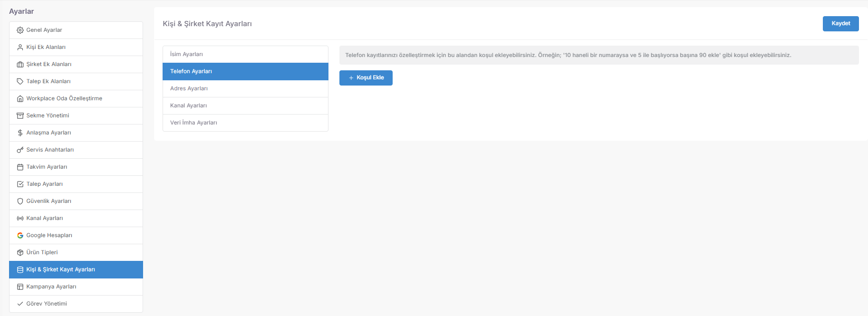This screenshot has width=868, height=316.
Task: Switch to Veri İmha Ayarları tab
Action: click(245, 123)
